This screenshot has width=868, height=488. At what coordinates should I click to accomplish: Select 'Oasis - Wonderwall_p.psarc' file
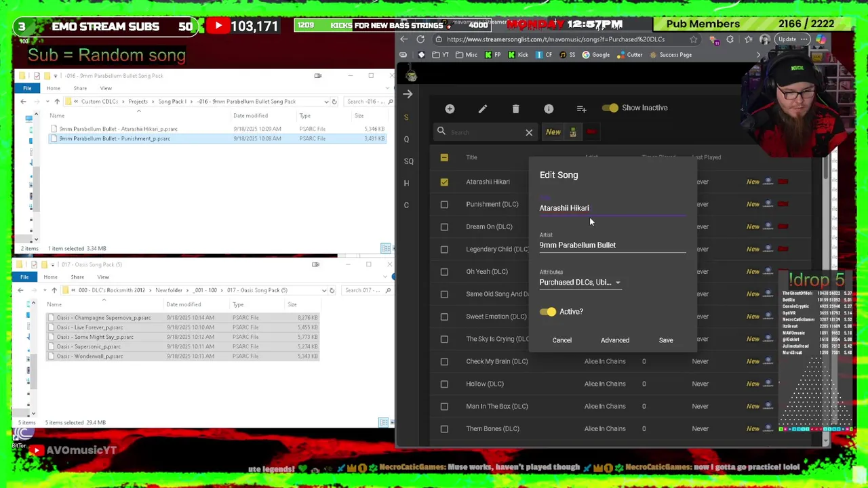(x=90, y=356)
